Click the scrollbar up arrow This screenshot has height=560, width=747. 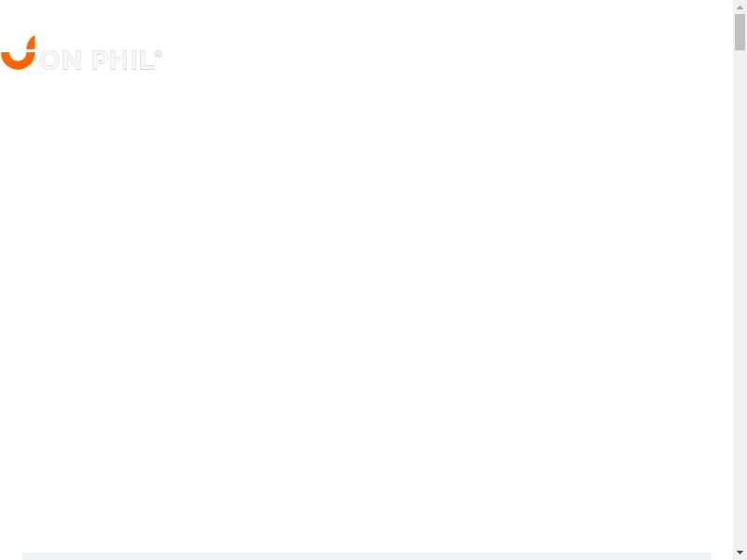(740, 7)
